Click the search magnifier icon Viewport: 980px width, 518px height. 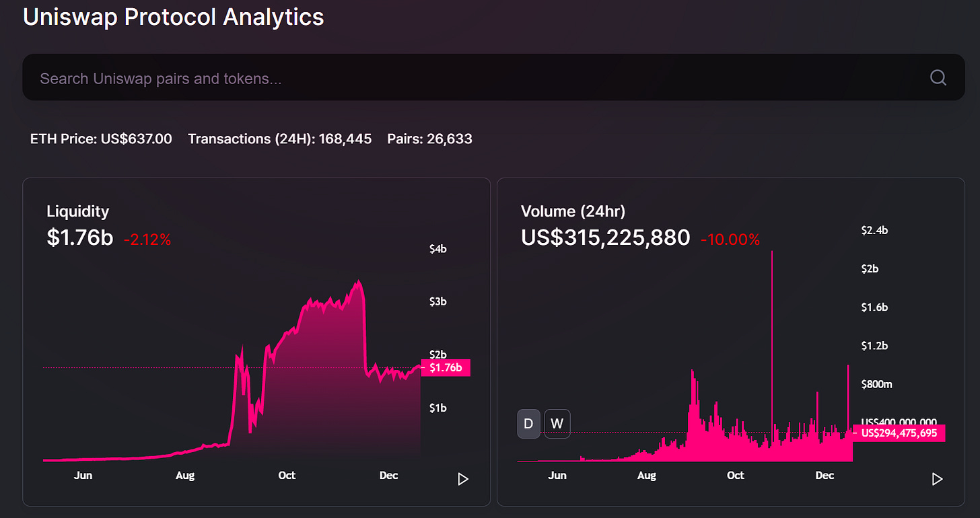[938, 77]
